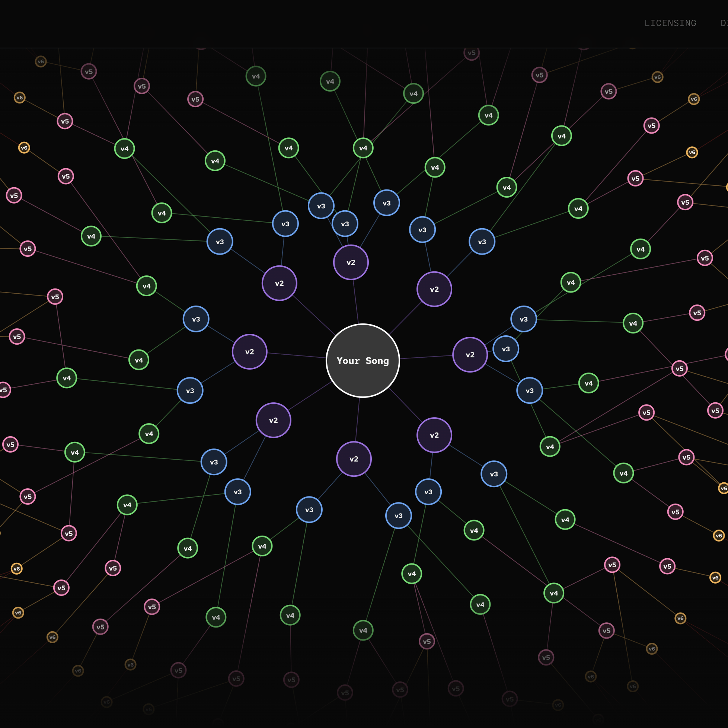Viewport: 728px width, 728px height.
Task: Select the v2 node directly below Your Song
Action: tap(354, 459)
